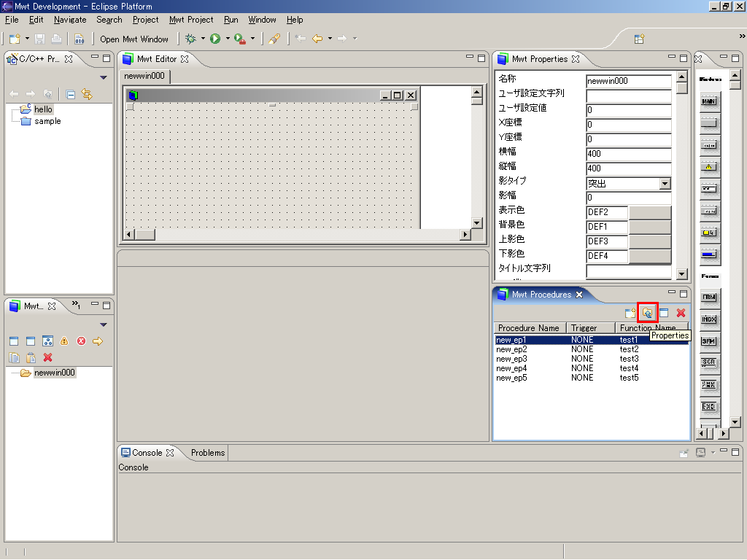Select the sample project in the tree
This screenshot has width=747, height=560.
(x=47, y=122)
